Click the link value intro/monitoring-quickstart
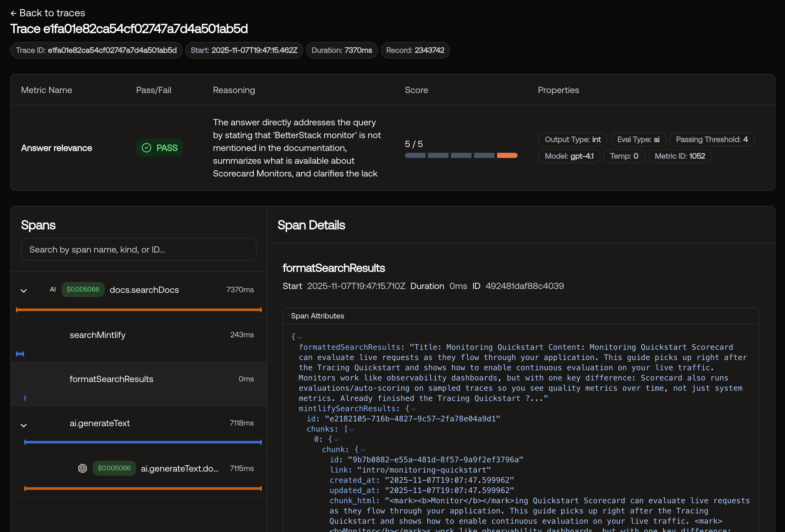The height and width of the screenshot is (532, 785). 424,470
